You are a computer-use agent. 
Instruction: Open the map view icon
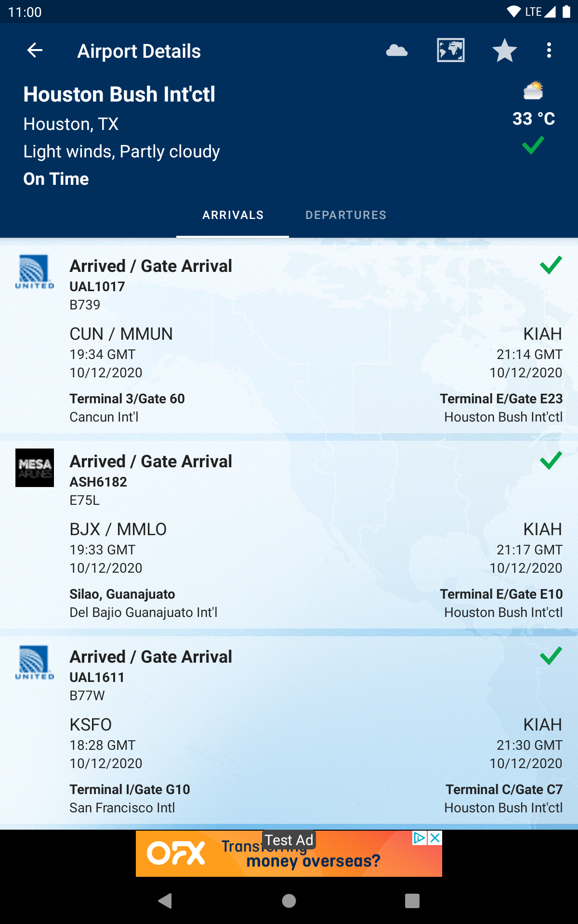click(x=450, y=50)
